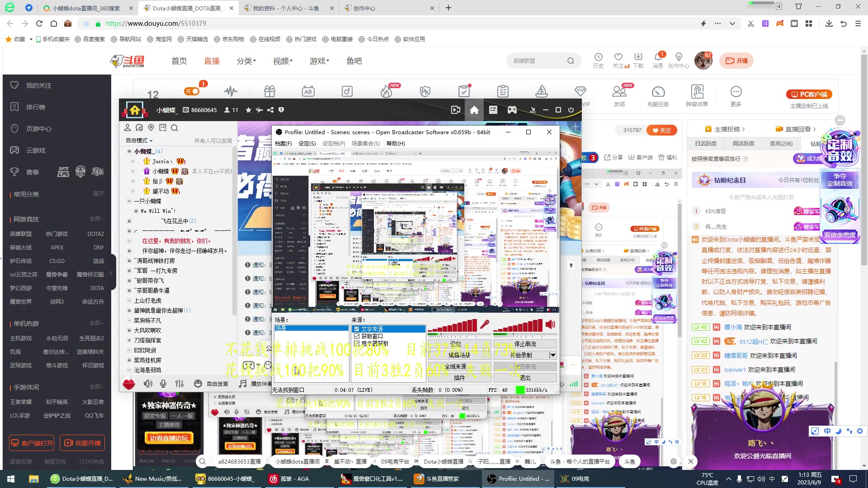Open the 帮助(H) menu in OBS
The image size is (868, 488).
(x=396, y=143)
